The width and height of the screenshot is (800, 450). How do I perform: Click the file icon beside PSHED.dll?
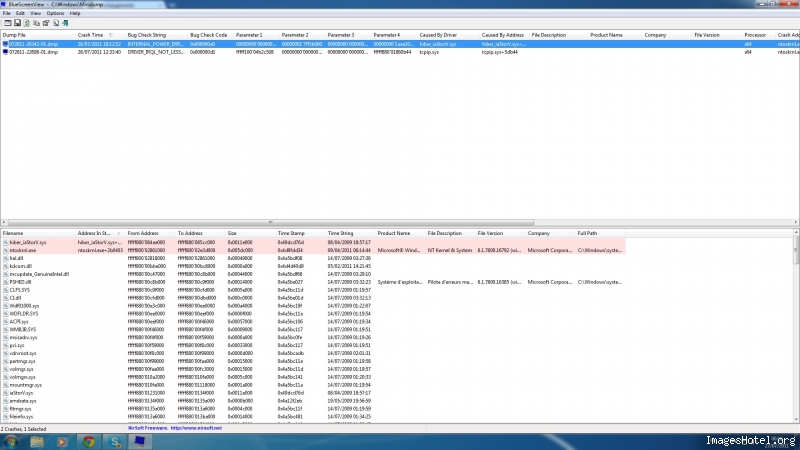tap(6, 282)
